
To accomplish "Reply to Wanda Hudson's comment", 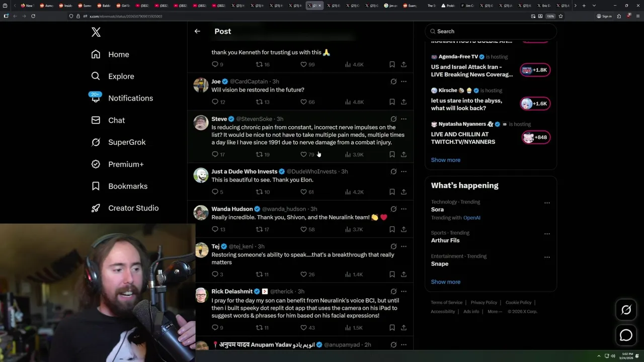I will [x=218, y=229].
